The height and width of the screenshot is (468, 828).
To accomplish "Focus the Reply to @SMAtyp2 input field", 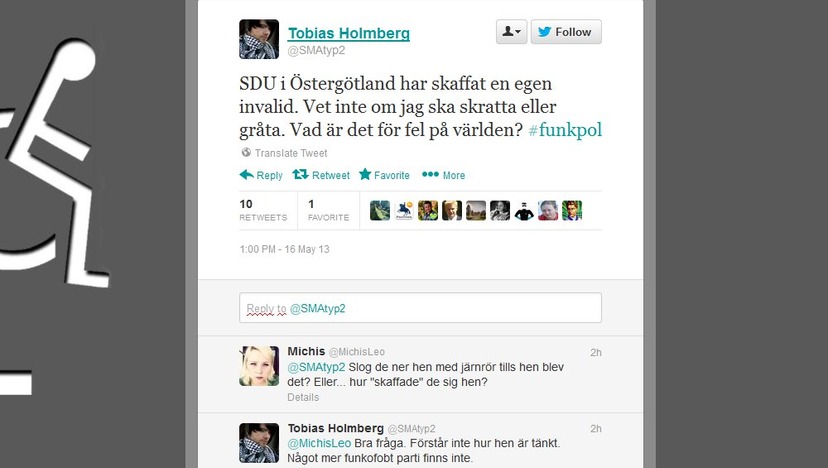I will tap(420, 307).
